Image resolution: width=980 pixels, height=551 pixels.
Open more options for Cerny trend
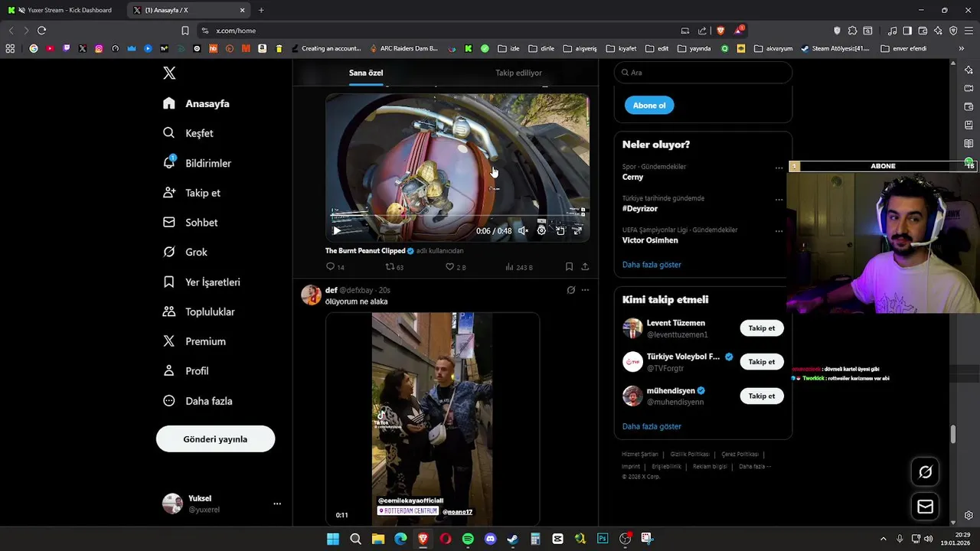[x=779, y=168]
